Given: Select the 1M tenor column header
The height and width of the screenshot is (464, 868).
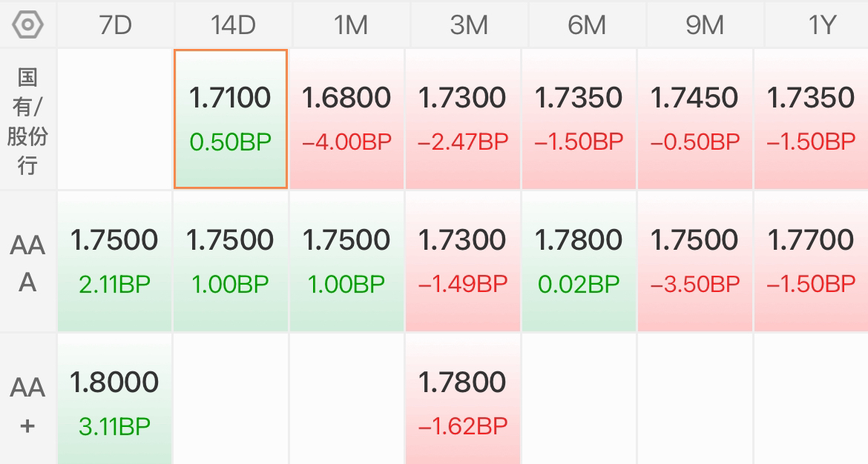Looking at the screenshot, I should (x=351, y=25).
